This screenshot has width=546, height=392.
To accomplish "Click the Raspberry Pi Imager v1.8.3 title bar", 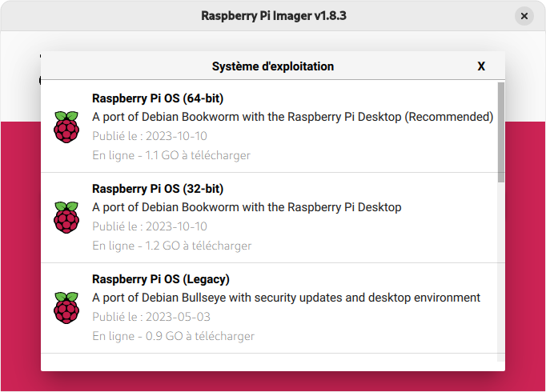I will pyautogui.click(x=273, y=16).
